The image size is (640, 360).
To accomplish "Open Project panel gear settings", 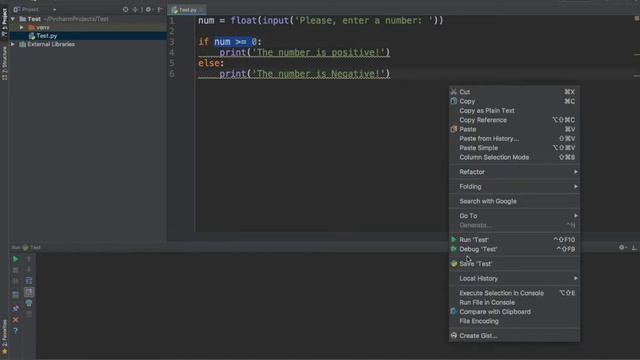I will coord(149,9).
